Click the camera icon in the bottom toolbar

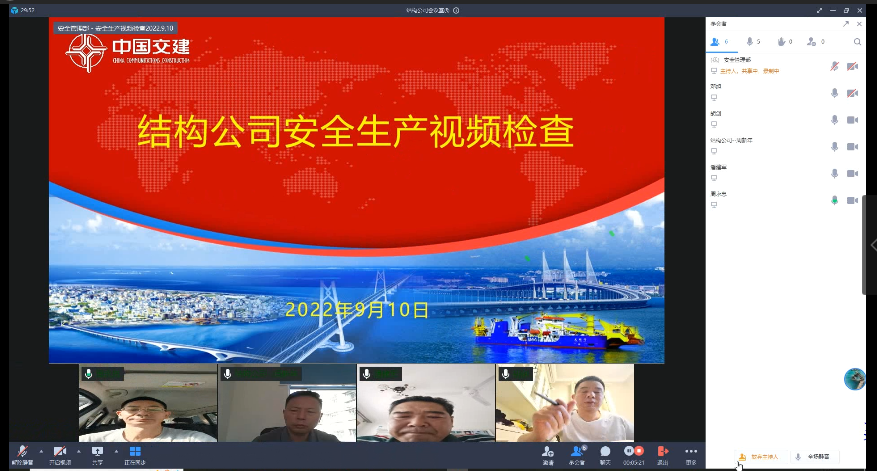(59, 452)
